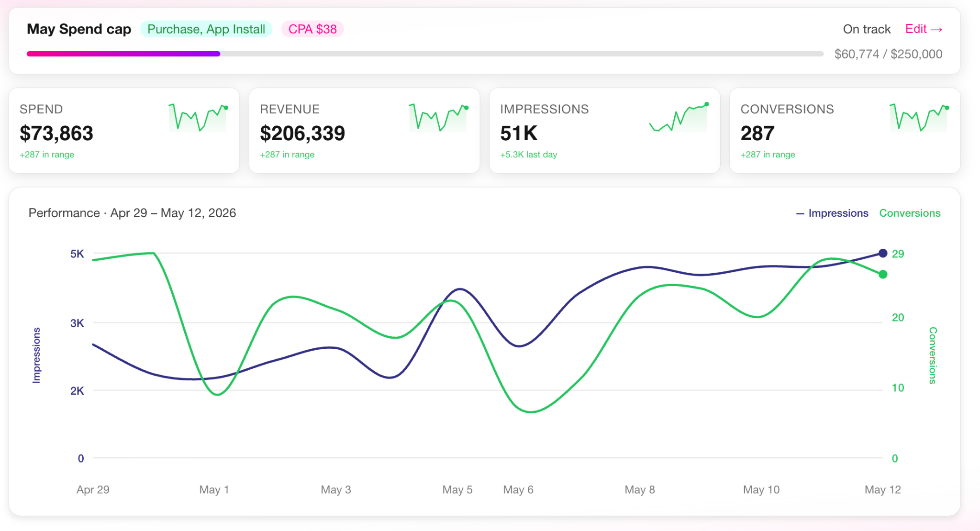The image size is (980, 531).
Task: Open the Revenue $206,339 metric card
Action: point(364,131)
